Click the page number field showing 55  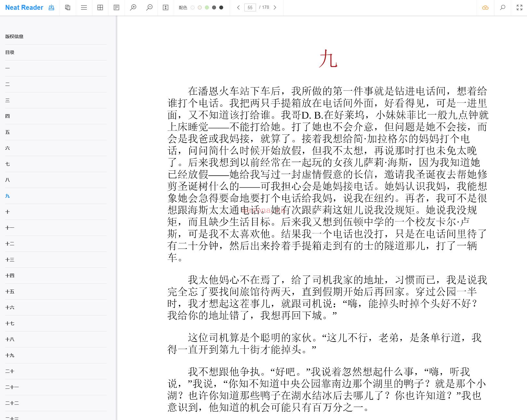tap(250, 7)
